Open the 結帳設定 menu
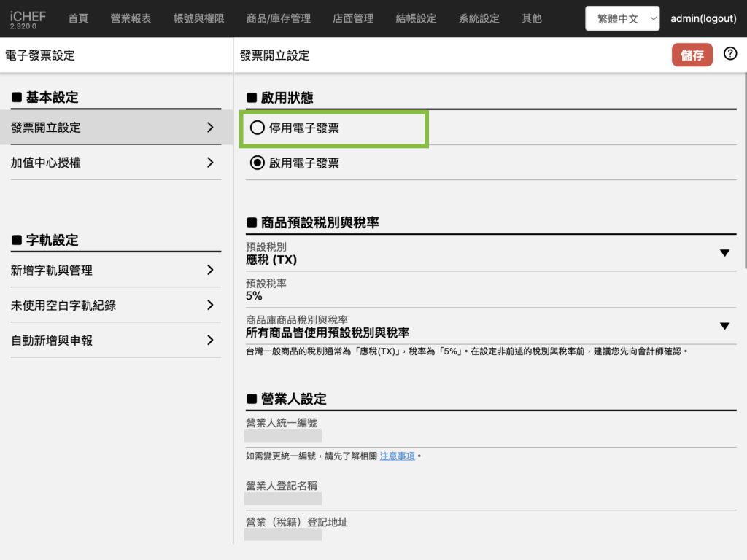The image size is (747, 560). [x=416, y=19]
